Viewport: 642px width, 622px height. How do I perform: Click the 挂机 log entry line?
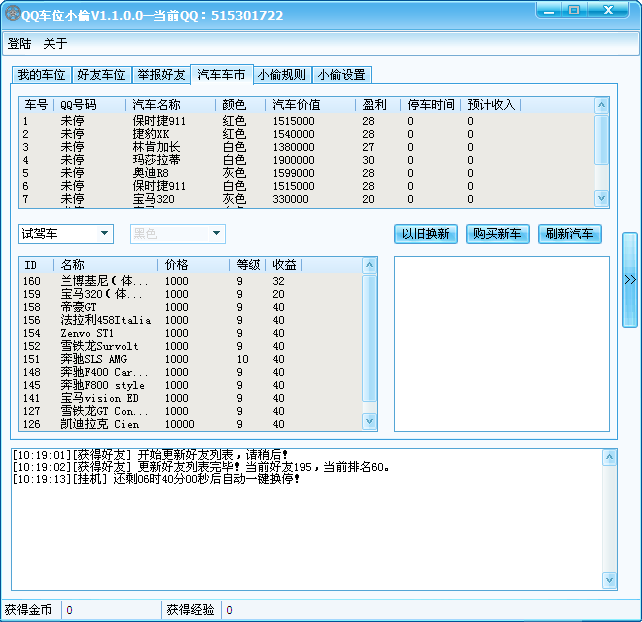tap(156, 479)
